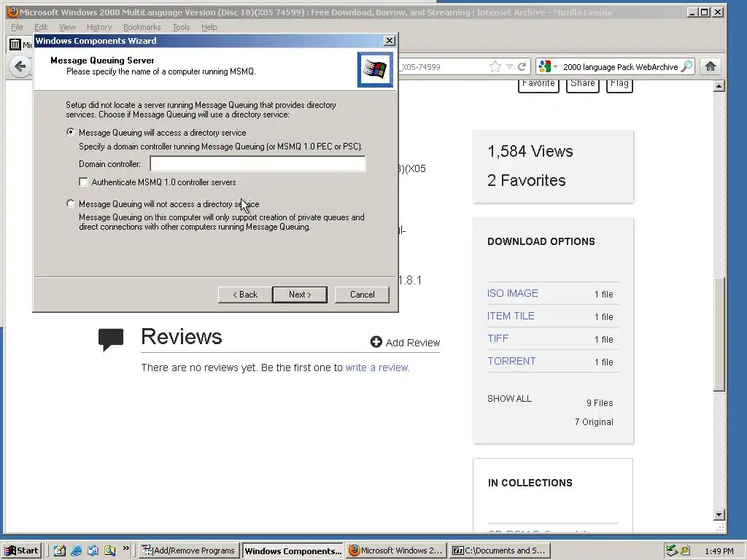Minimize the Firefox window
Viewport: 747px width, 560px height.
pos(693,12)
